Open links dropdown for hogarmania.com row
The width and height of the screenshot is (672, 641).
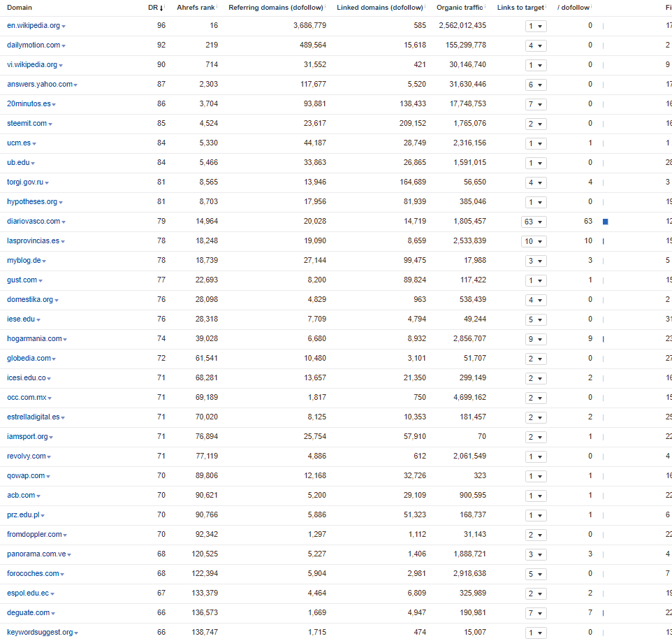click(536, 339)
